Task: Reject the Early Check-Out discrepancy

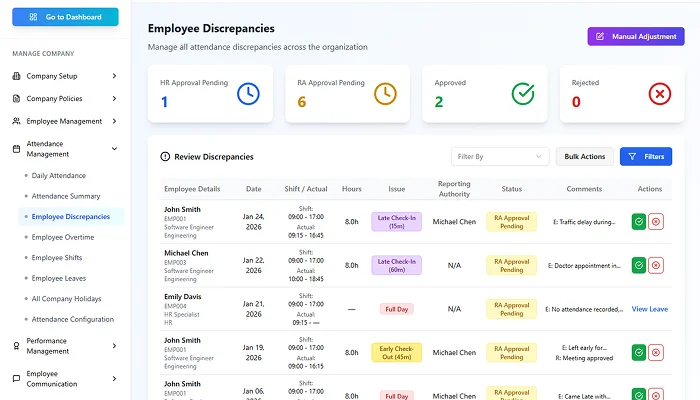Action: click(656, 352)
